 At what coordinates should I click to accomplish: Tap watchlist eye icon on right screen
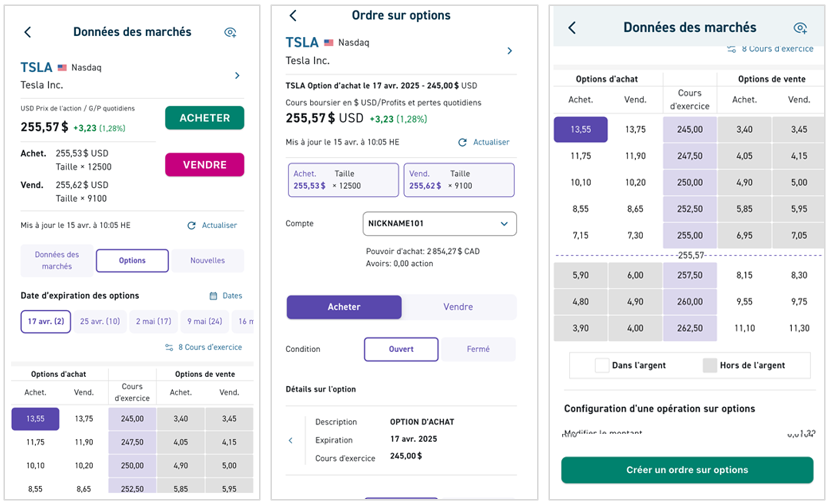pyautogui.click(x=800, y=28)
